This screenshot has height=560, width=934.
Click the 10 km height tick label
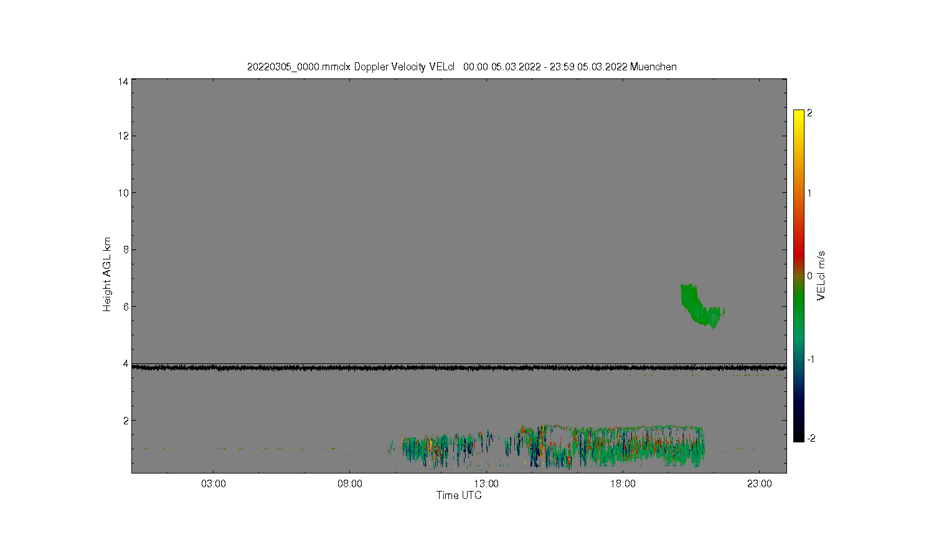pos(124,193)
